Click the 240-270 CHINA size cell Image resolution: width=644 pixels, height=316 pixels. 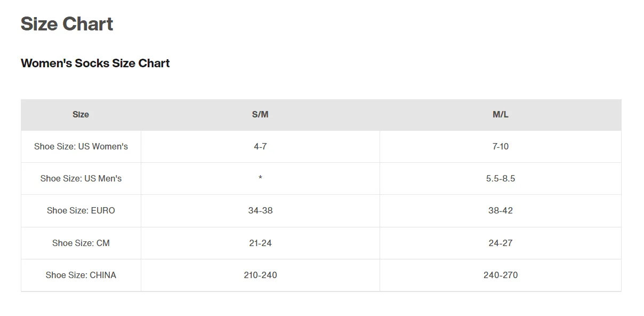coord(501,275)
